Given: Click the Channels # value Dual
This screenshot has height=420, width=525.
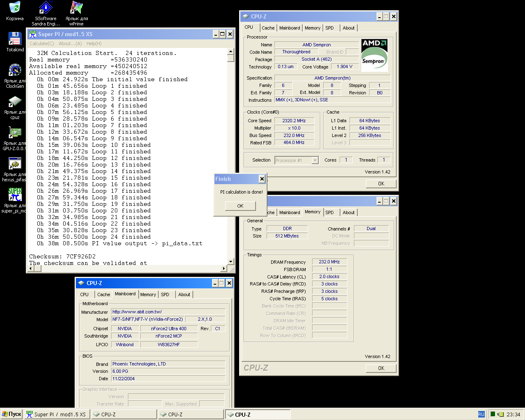Looking at the screenshot, I should tap(371, 228).
